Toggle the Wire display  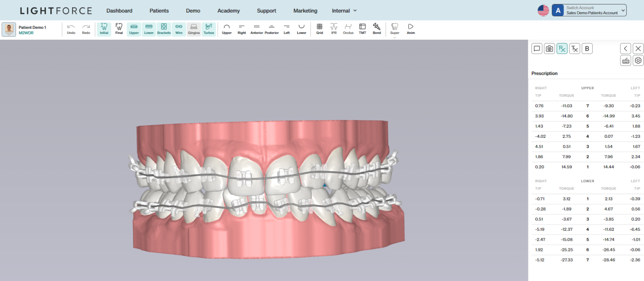point(179,29)
